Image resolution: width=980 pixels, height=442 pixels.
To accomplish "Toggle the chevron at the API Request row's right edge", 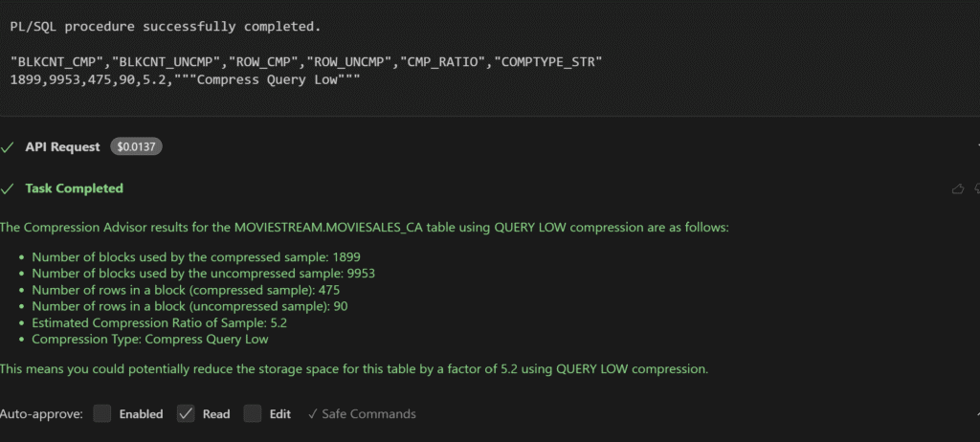I will 977,146.
